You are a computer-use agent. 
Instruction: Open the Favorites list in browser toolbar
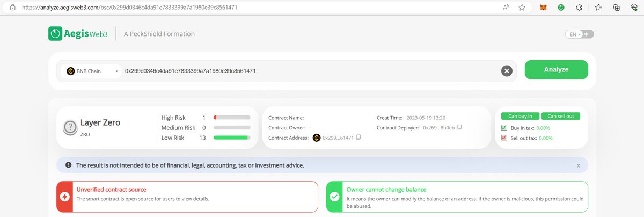(599, 8)
